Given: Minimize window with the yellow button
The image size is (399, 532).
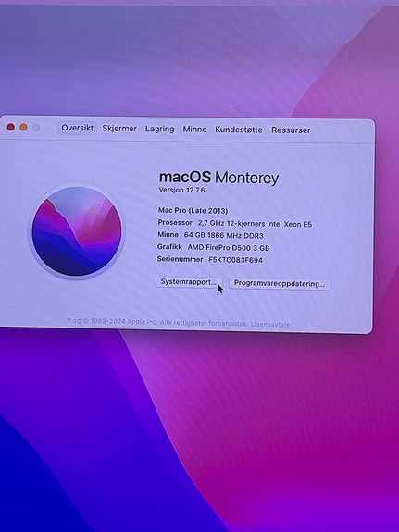Looking at the screenshot, I should point(23,128).
